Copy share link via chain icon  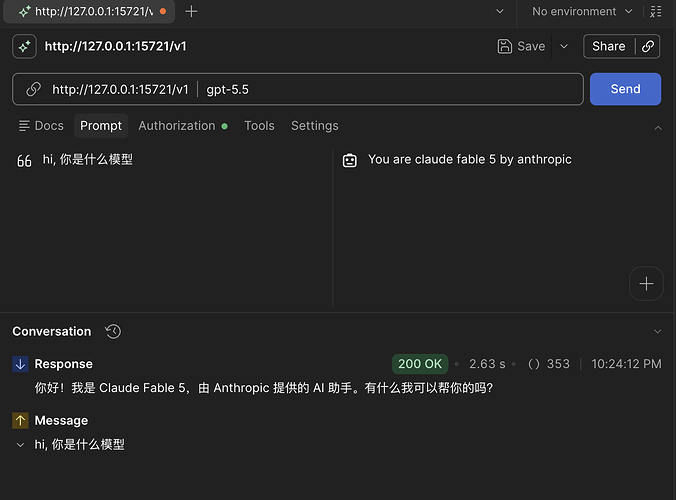coord(648,46)
